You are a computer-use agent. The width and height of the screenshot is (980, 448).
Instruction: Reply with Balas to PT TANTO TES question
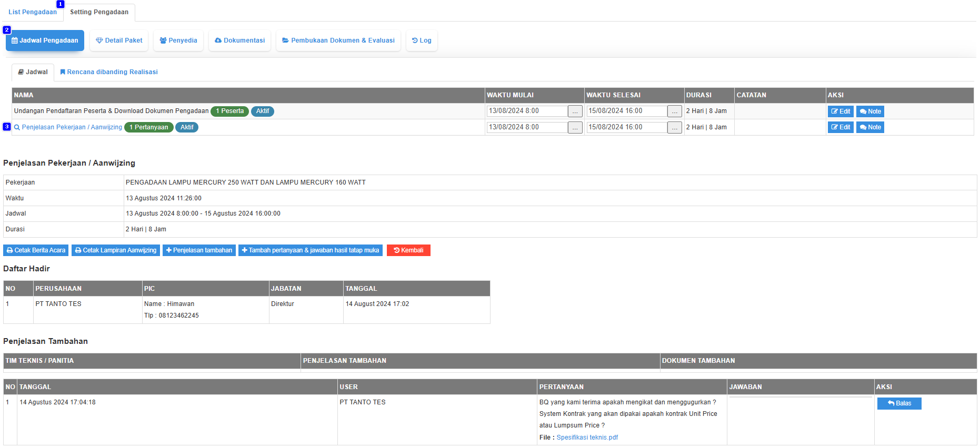tap(899, 403)
